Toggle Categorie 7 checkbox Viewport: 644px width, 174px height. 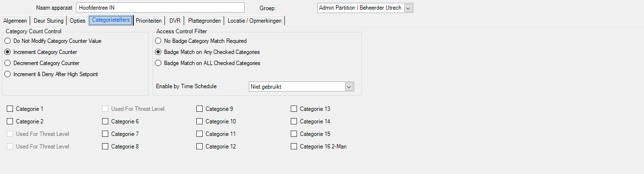click(x=105, y=134)
